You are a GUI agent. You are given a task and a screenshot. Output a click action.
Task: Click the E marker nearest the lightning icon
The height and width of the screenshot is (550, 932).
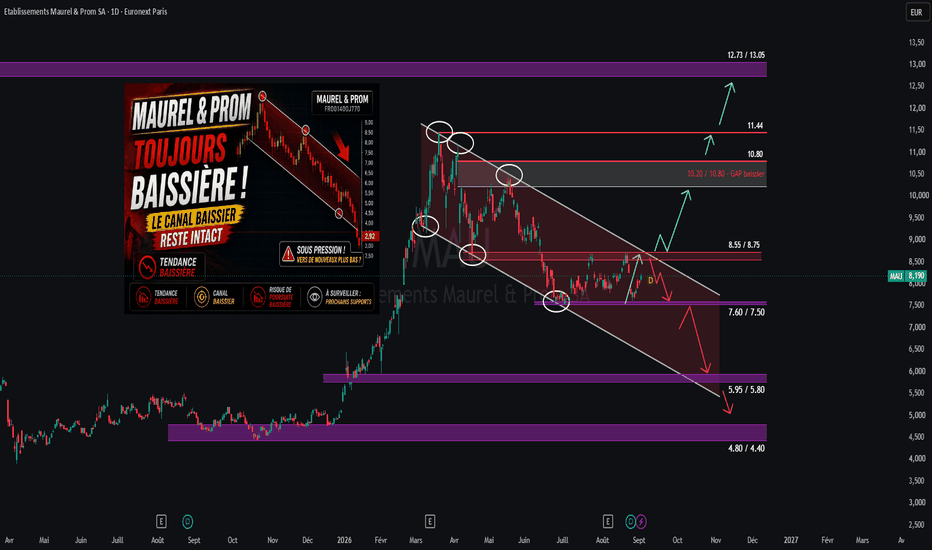(x=607, y=521)
